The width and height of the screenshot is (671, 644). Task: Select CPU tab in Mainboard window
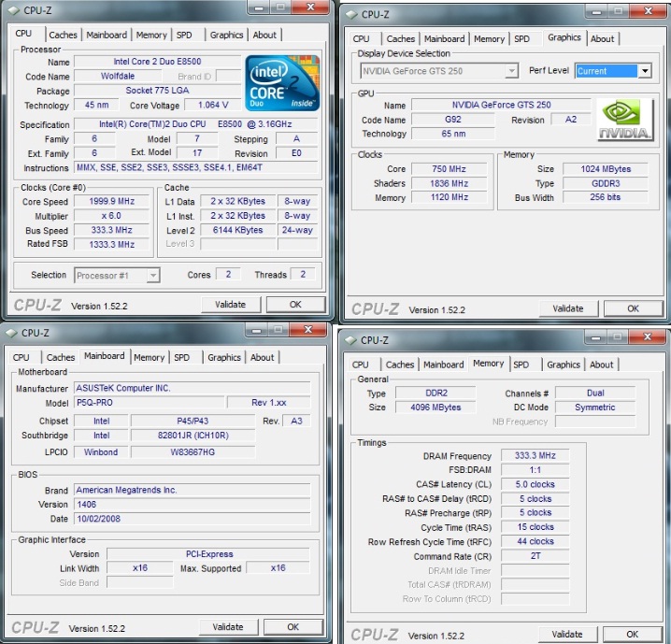click(21, 357)
